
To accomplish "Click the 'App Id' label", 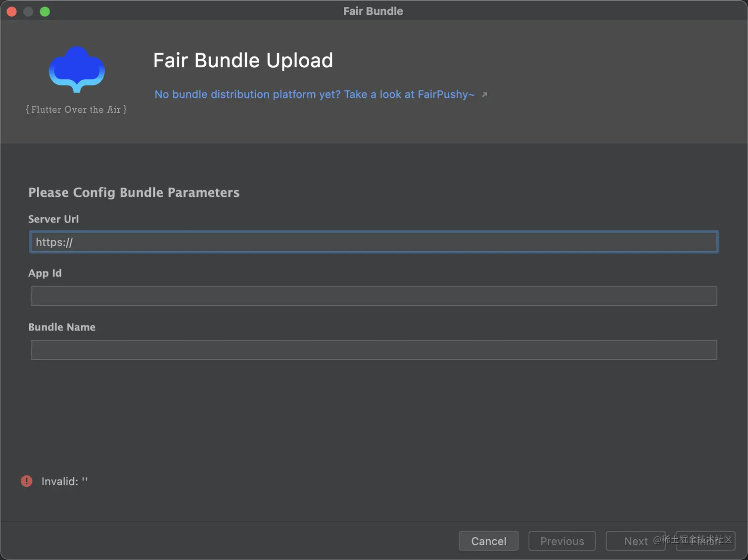I will click(x=45, y=273).
